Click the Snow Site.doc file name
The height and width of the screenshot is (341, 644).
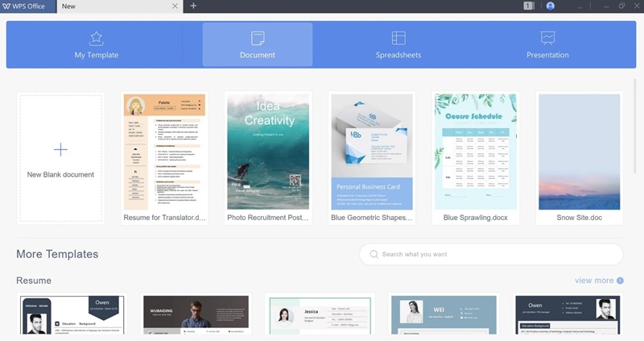[579, 218]
